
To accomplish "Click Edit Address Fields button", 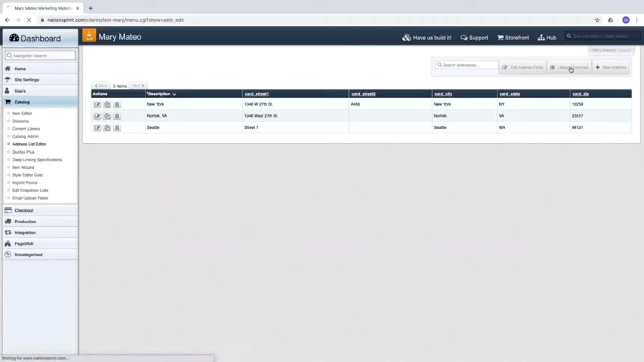I will coord(523,67).
